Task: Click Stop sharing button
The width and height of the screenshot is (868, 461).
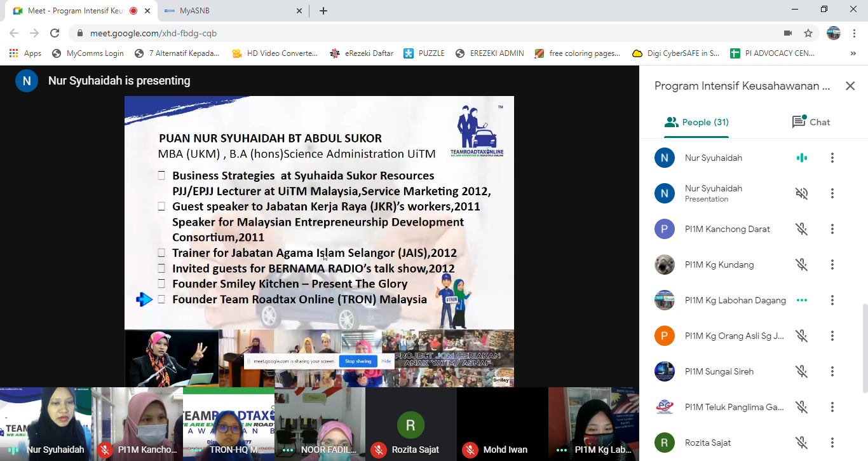Action: point(358,361)
